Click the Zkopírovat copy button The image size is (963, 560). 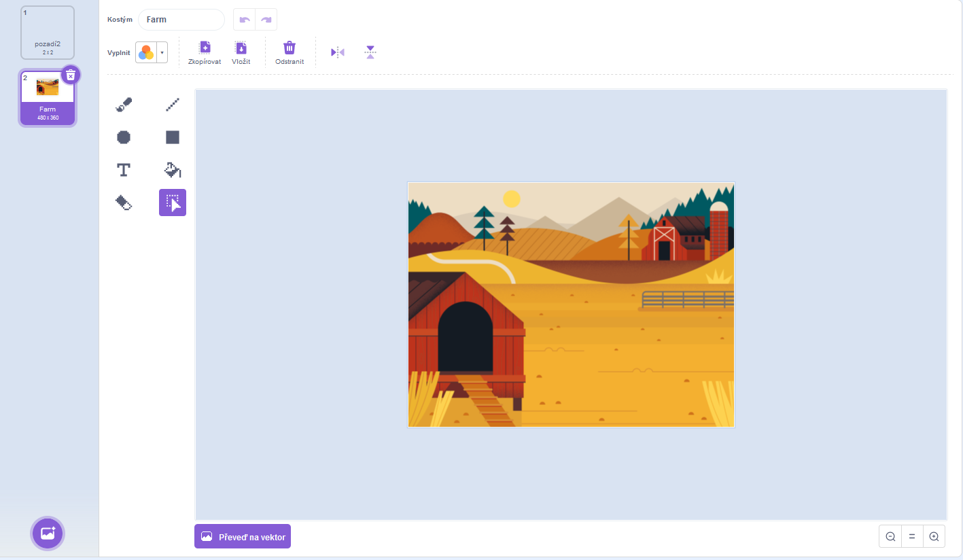click(205, 52)
